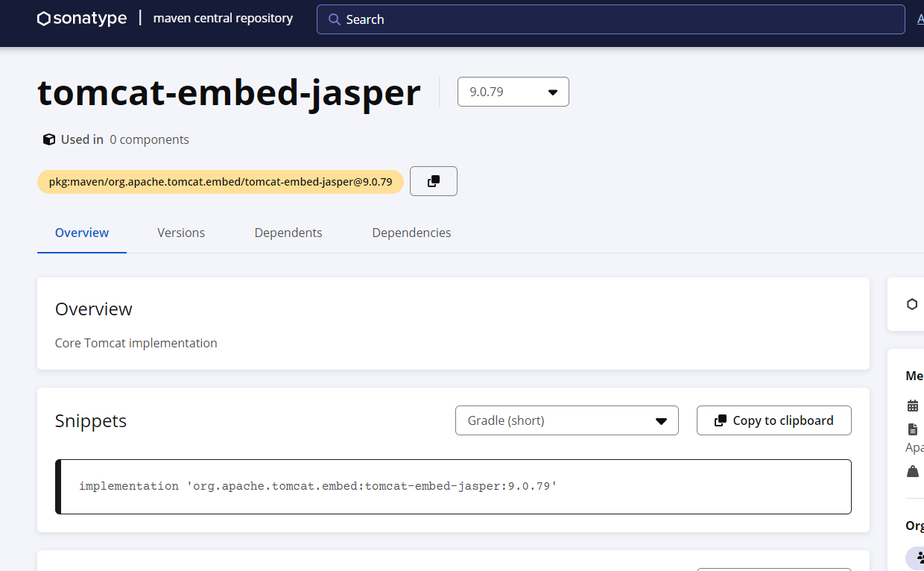
Task: Copy the package URL with copy icon button
Action: [434, 181]
